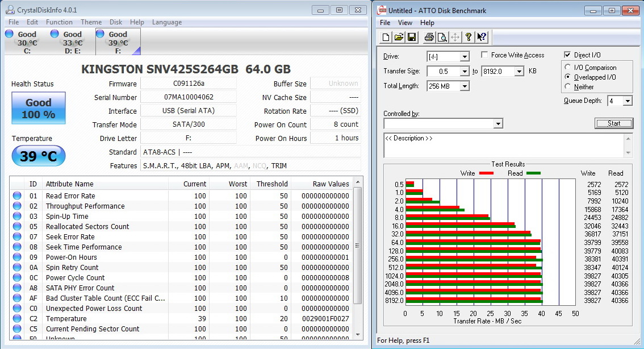
Task: Uncheck the Direct I/O checkbox
Action: (567, 55)
